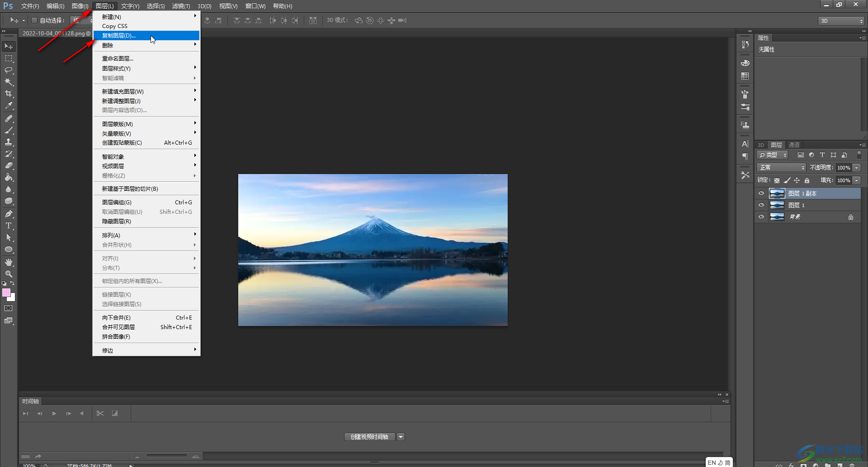868x467 pixels.
Task: Toggle layer filtering on/off switch
Action: tap(859, 155)
